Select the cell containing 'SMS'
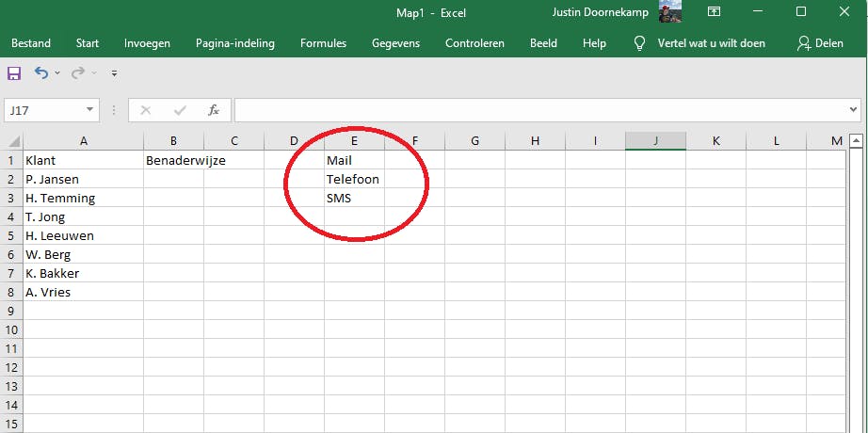 pyautogui.click(x=354, y=199)
